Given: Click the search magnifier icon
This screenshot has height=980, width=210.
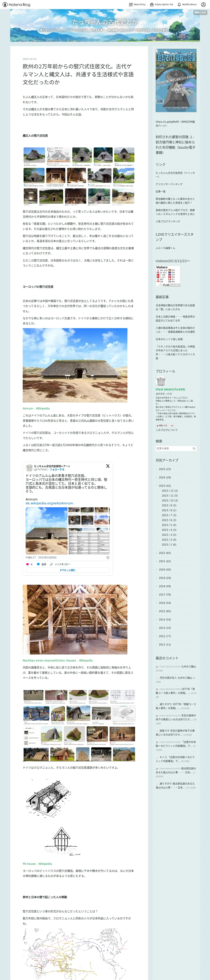Looking at the screenshot, I should pyautogui.click(x=194, y=449).
